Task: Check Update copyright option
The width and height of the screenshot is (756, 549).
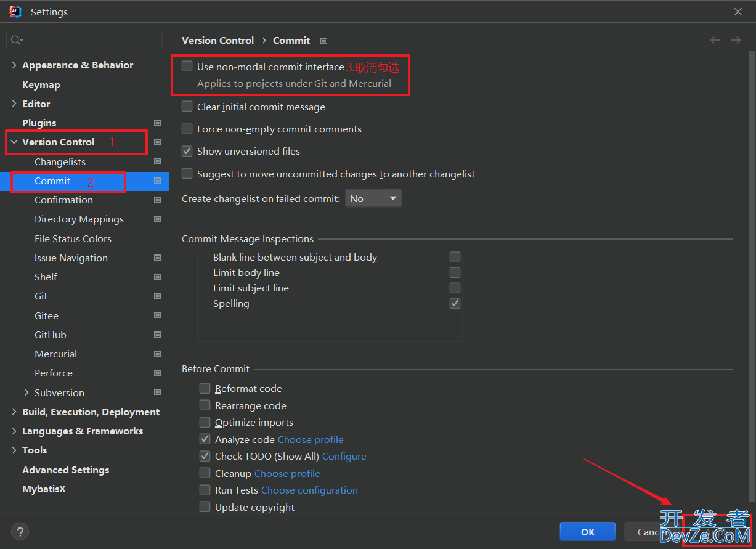Action: coord(205,507)
